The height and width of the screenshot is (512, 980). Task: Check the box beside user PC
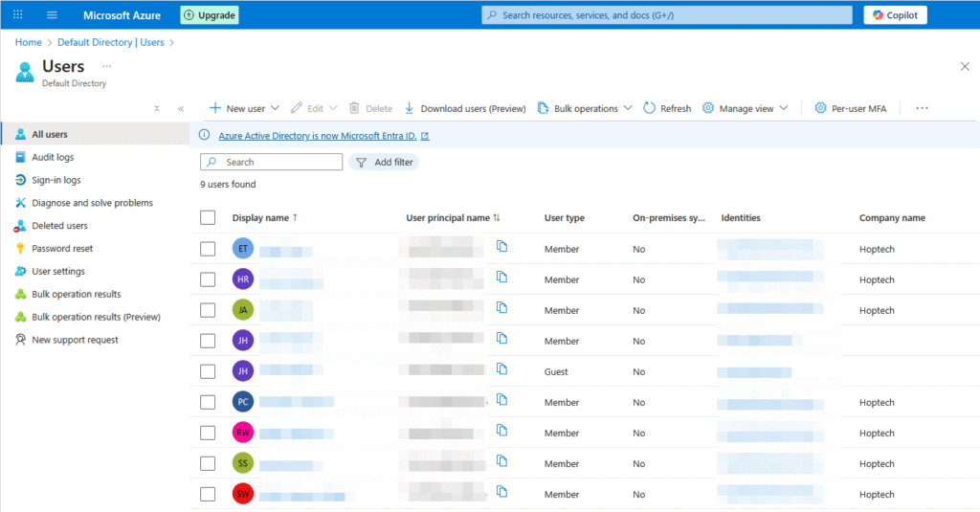[x=208, y=402]
